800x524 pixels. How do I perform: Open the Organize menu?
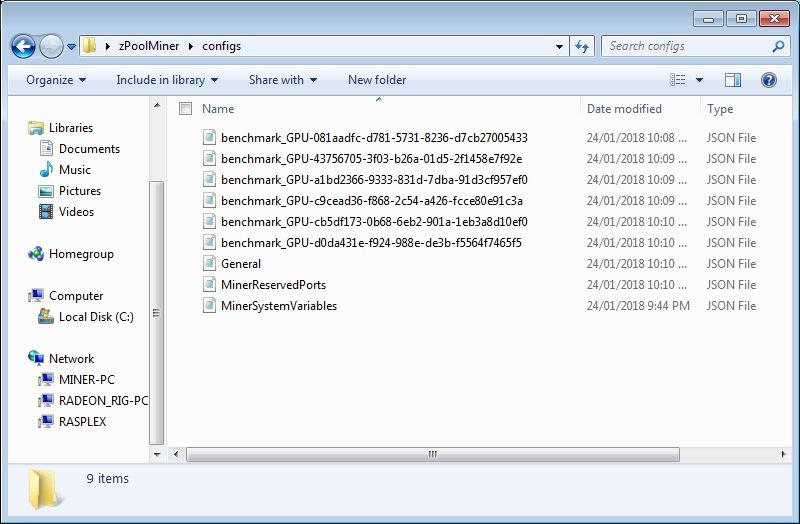(x=56, y=80)
